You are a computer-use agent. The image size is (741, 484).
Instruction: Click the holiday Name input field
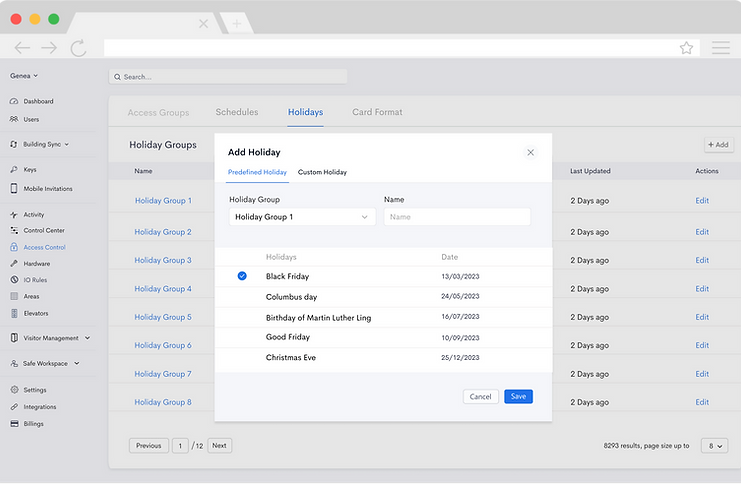457,217
